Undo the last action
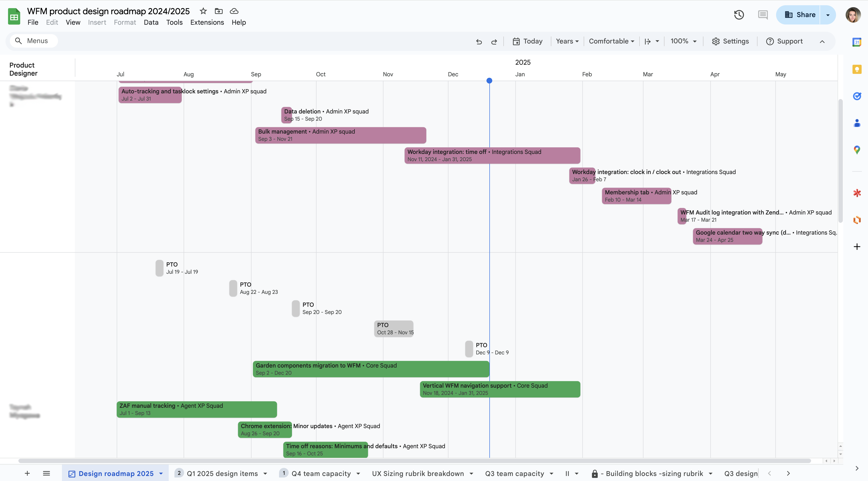This screenshot has width=868, height=481. tap(479, 41)
